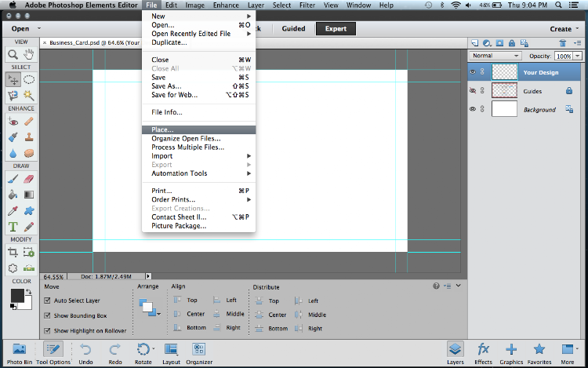This screenshot has width=588, height=368.
Task: Open the blend mode Normal dropdown
Action: coord(495,56)
